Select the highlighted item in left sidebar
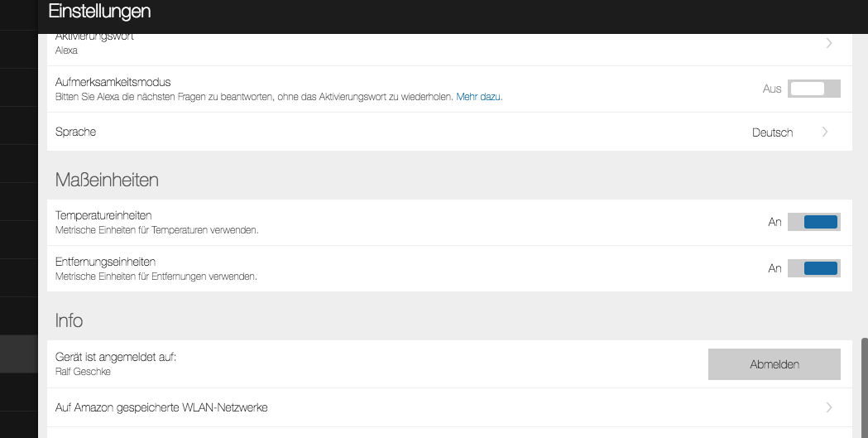868x438 pixels. pos(19,354)
